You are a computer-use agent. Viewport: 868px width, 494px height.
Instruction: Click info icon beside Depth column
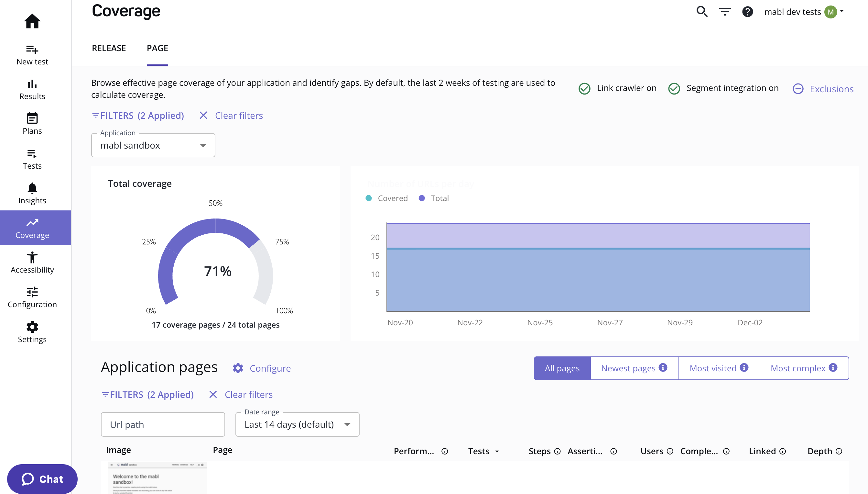coord(839,451)
